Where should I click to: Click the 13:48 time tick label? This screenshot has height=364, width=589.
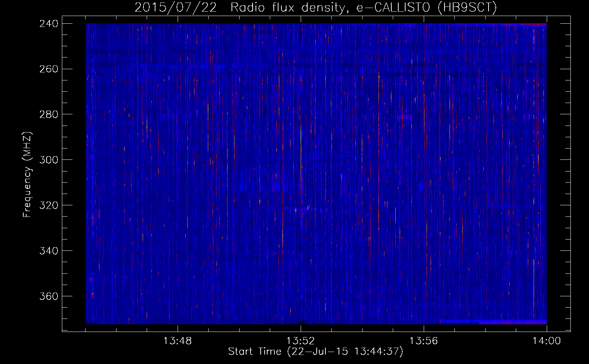tap(177, 341)
